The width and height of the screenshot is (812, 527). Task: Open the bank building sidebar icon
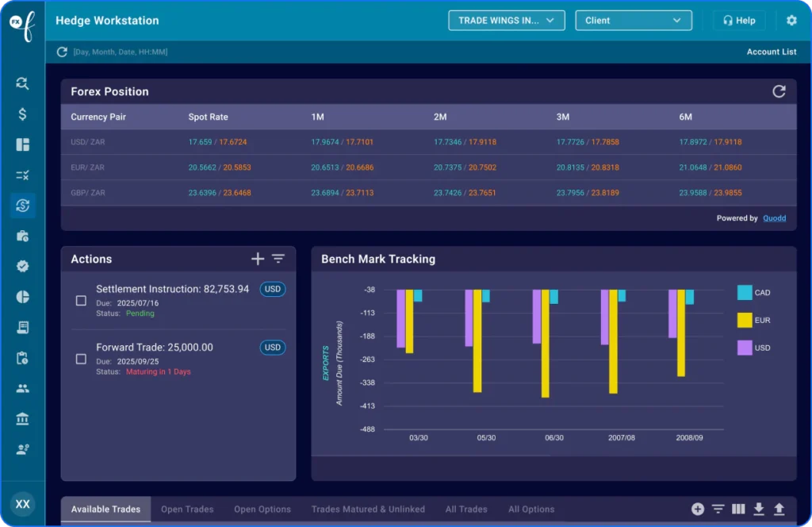pyautogui.click(x=22, y=419)
